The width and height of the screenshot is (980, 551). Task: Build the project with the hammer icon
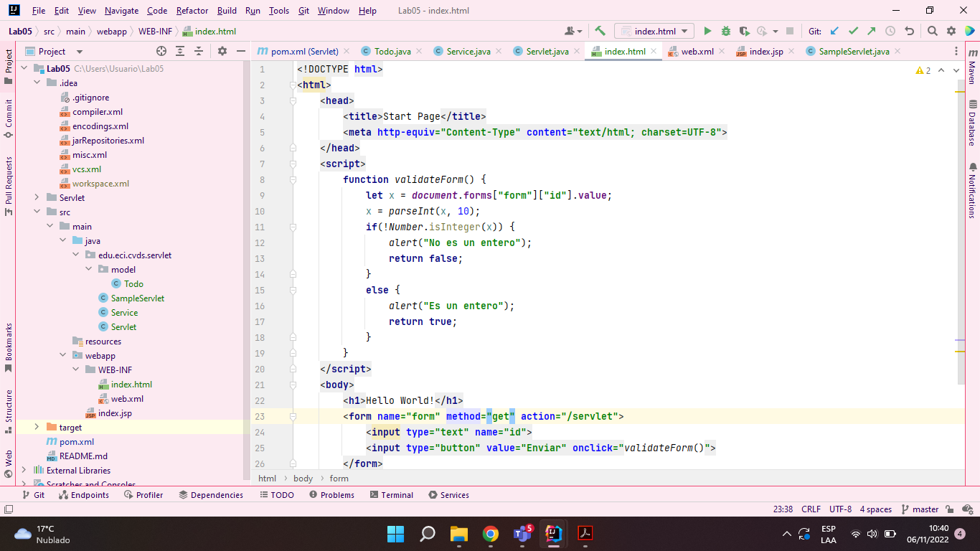tap(600, 31)
